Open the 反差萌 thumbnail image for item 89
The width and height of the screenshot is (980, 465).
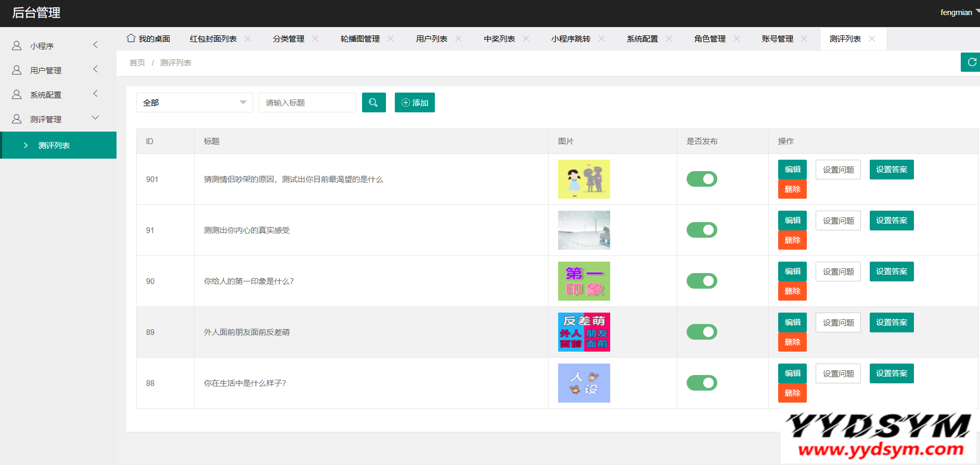coord(584,332)
